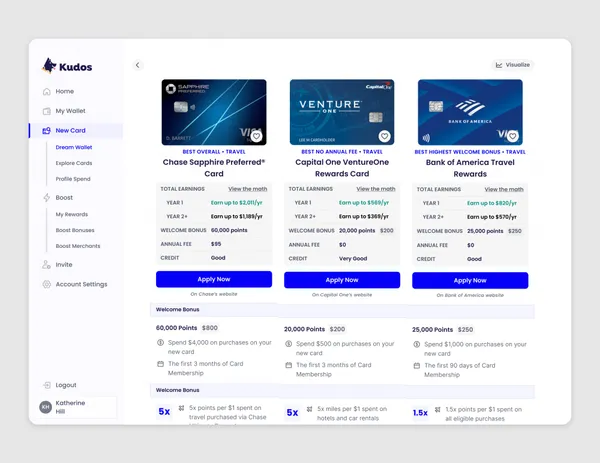Click the 60,000 Points $800 heading
600x463 pixels.
[x=187, y=328]
